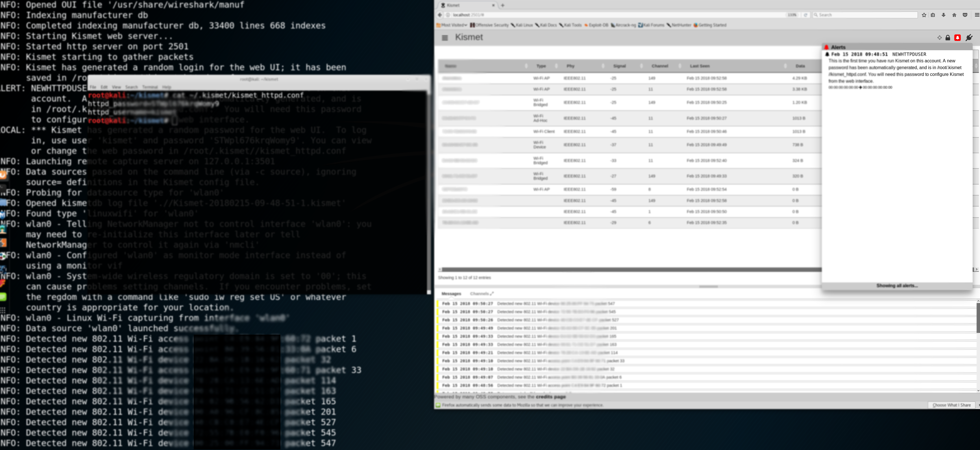980x450 pixels.
Task: Open the Edit menu in terminal window
Action: (x=104, y=87)
